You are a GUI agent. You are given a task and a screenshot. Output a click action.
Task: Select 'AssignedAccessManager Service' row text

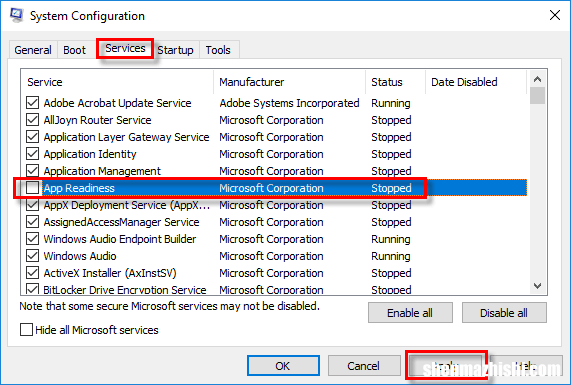click(121, 222)
